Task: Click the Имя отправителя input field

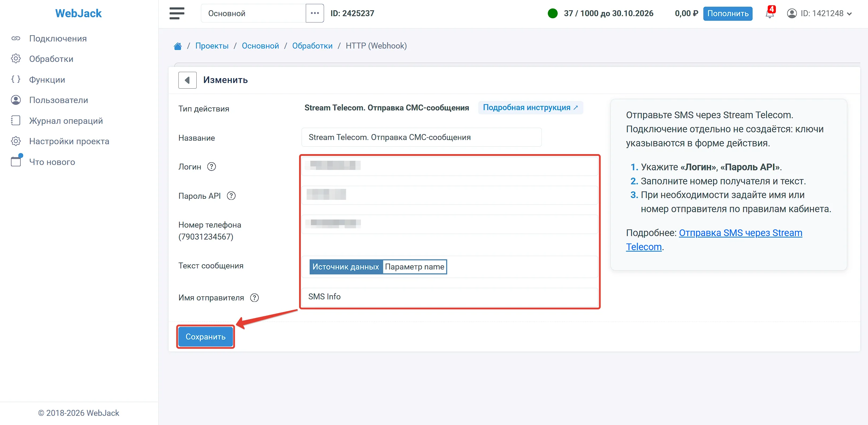Action: pyautogui.click(x=450, y=297)
